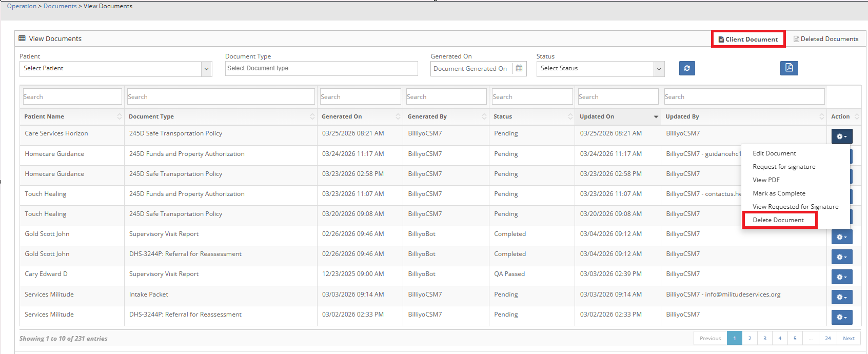Open the Select Document type field
Image resolution: width=868 pixels, height=354 pixels.
point(321,68)
